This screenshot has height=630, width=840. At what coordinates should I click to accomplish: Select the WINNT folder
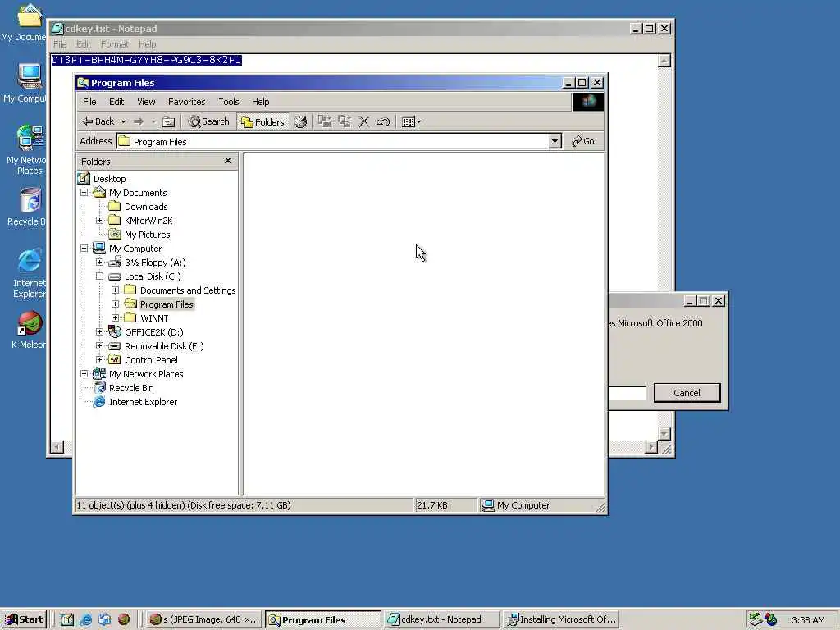[x=153, y=318]
